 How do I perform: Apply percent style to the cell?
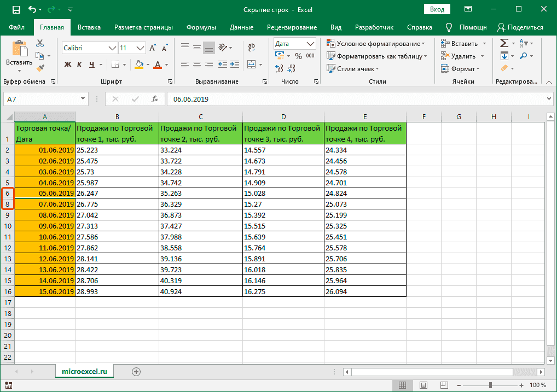point(298,56)
